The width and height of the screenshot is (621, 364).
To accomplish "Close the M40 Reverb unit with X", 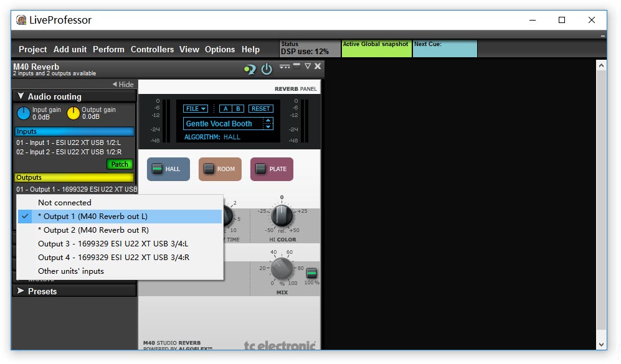I will coord(318,66).
